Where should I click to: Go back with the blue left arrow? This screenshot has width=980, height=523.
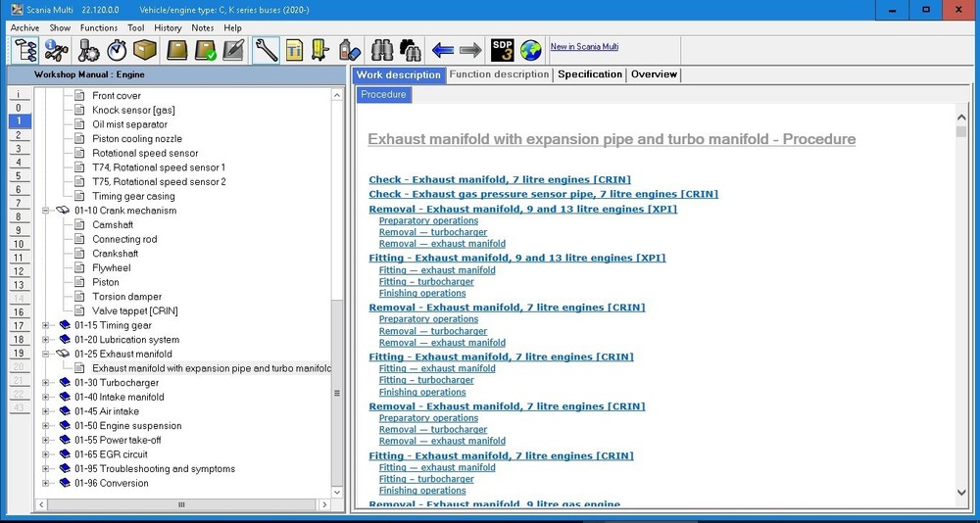(x=443, y=50)
